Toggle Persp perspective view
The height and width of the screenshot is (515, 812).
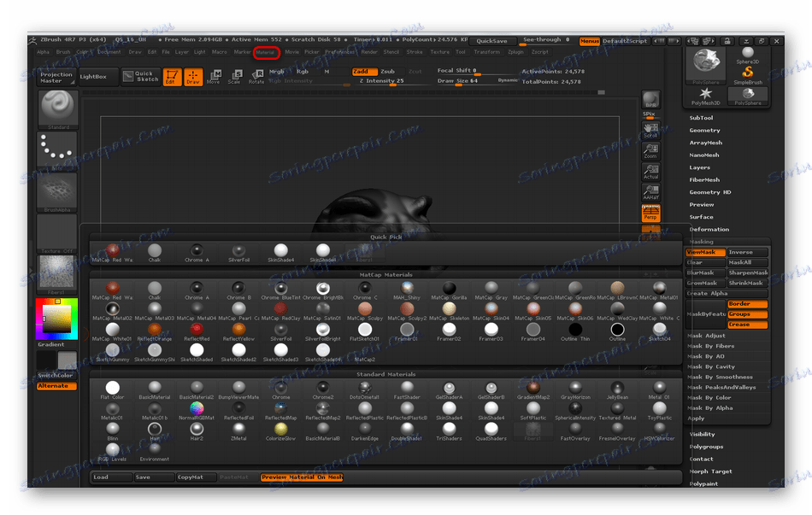(x=651, y=213)
